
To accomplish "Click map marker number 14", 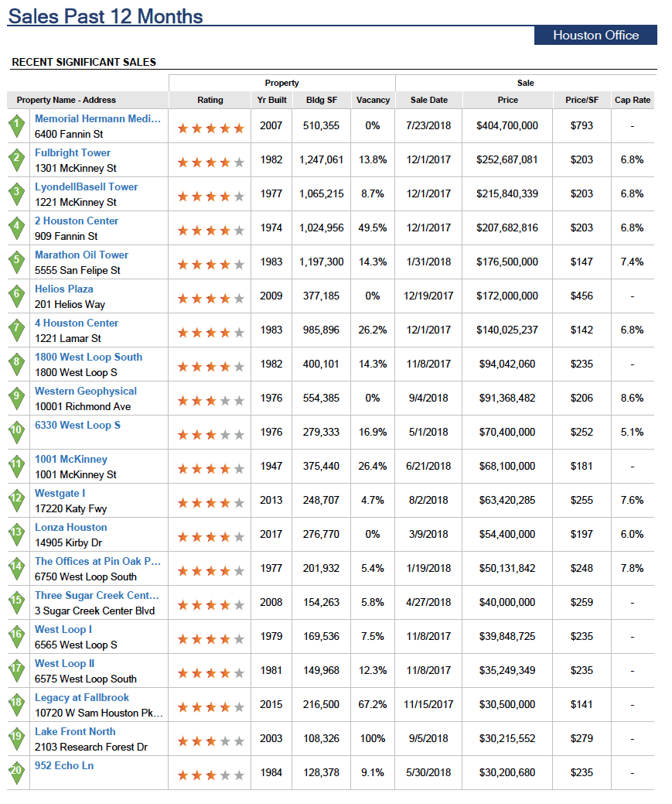I will coord(17,569).
